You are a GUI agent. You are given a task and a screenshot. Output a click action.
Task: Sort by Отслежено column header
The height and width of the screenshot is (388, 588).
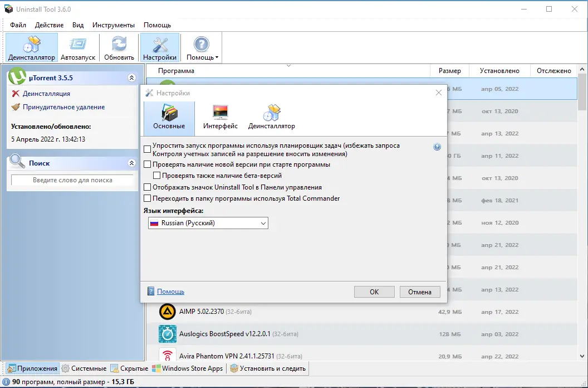(x=554, y=71)
